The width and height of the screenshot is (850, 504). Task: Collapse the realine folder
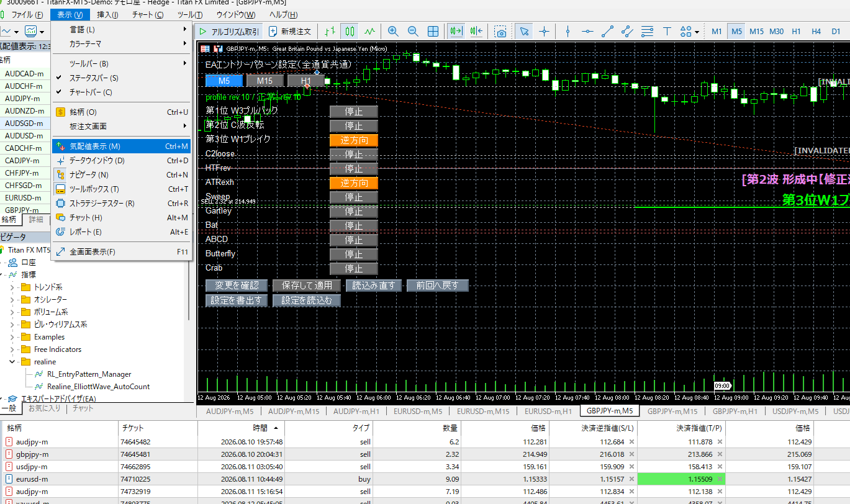pos(12,362)
